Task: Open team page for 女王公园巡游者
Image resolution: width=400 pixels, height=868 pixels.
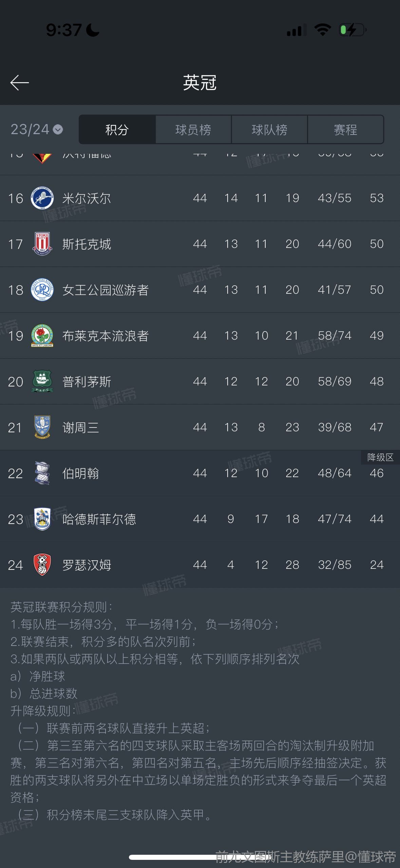Action: 106,290
